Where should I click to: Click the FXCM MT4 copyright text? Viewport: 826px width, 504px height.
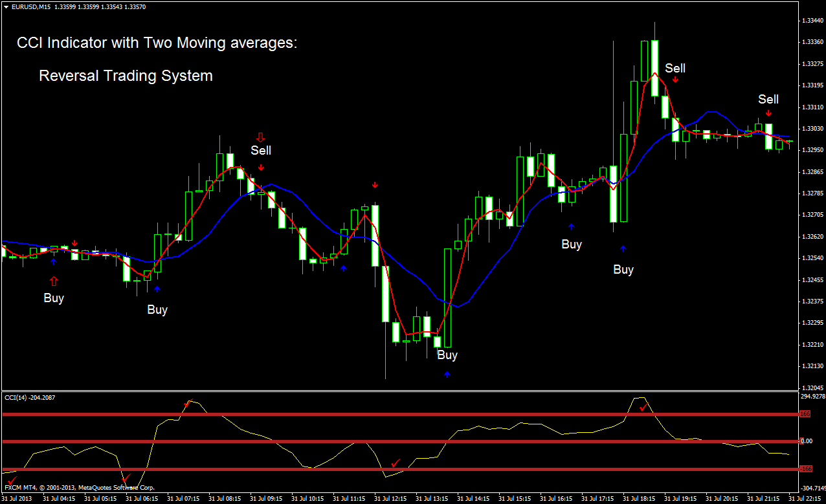click(x=78, y=488)
